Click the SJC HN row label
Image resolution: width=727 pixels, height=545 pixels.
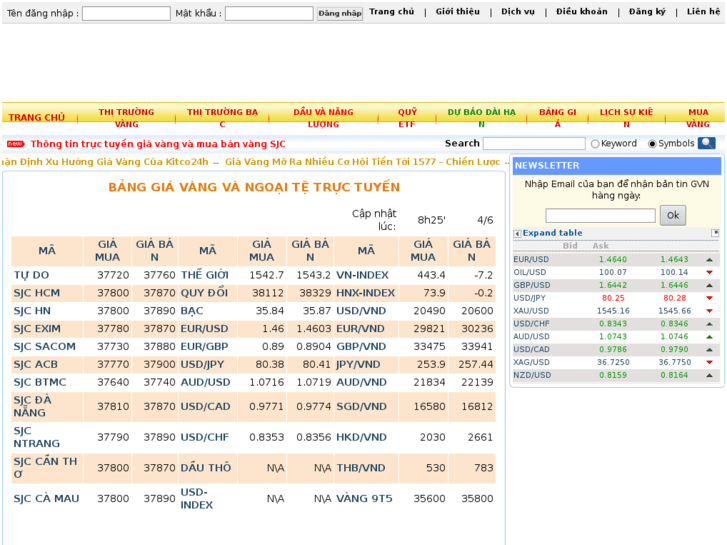[32, 311]
